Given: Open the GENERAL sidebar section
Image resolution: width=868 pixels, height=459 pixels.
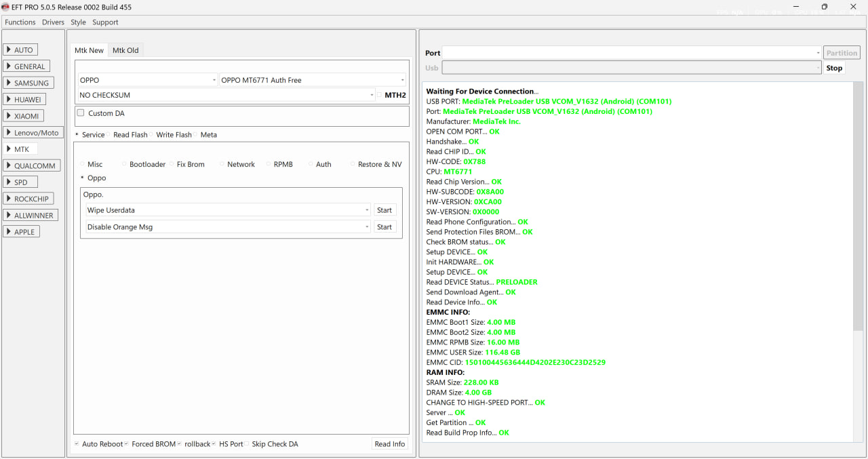Looking at the screenshot, I should [x=26, y=66].
